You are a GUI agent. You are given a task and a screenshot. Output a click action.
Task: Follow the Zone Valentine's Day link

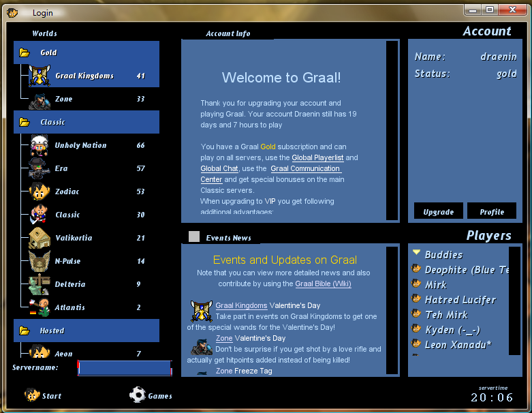pyautogui.click(x=224, y=338)
